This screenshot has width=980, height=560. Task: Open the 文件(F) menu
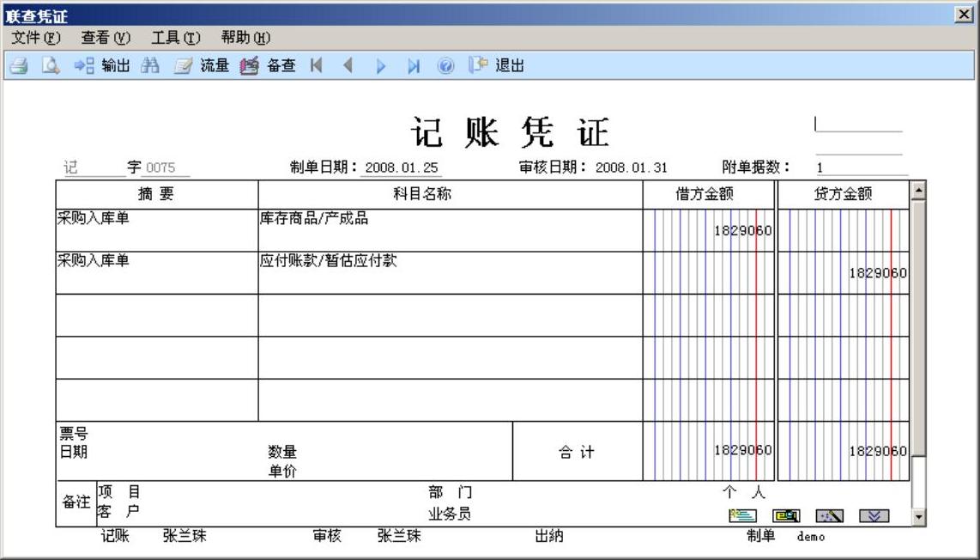coord(36,38)
